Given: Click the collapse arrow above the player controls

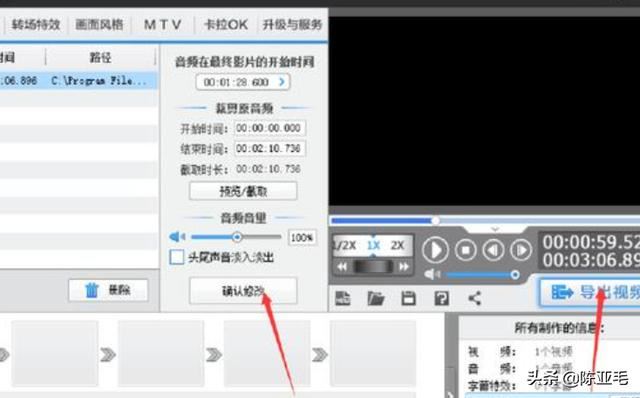Looking at the screenshot, I should click(495, 229).
